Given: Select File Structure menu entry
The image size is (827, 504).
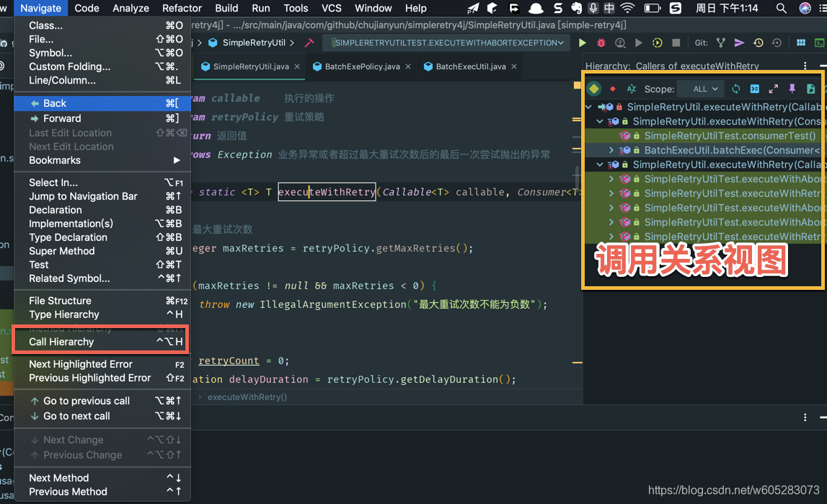Looking at the screenshot, I should [x=102, y=301].
